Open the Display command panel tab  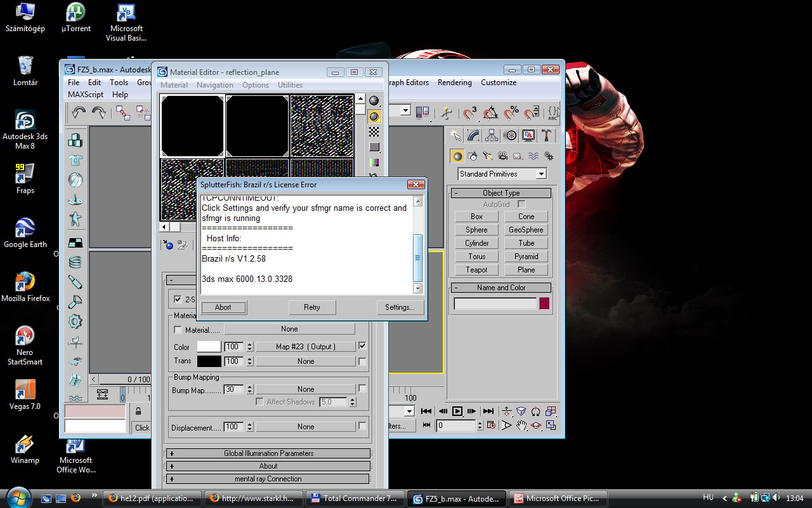pyautogui.click(x=528, y=135)
